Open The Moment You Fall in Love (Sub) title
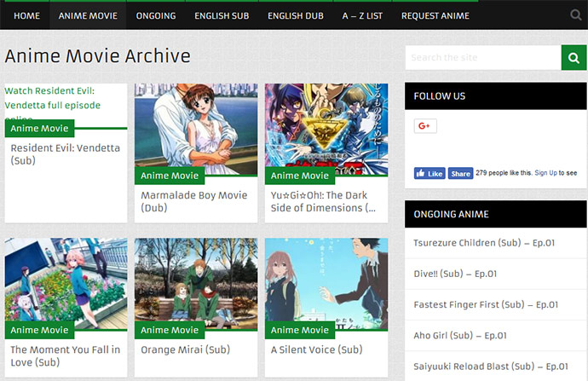The image size is (588, 381). point(66,356)
